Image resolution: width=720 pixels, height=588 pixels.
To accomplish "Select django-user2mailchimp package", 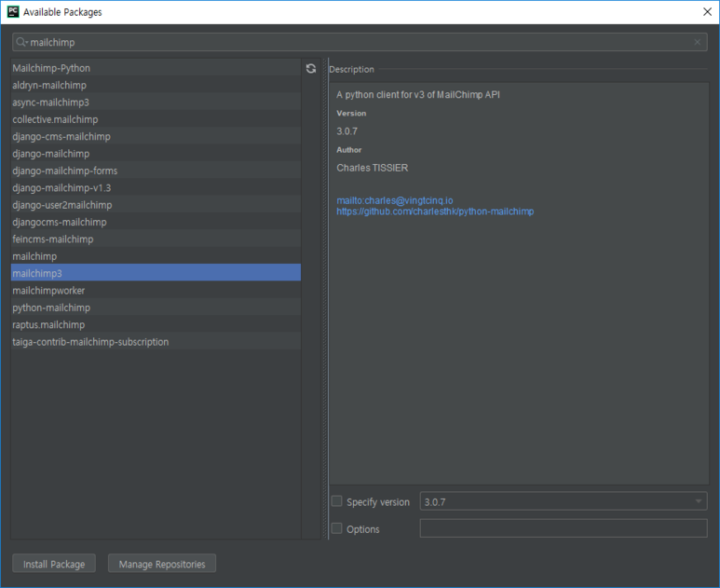I will pos(156,205).
